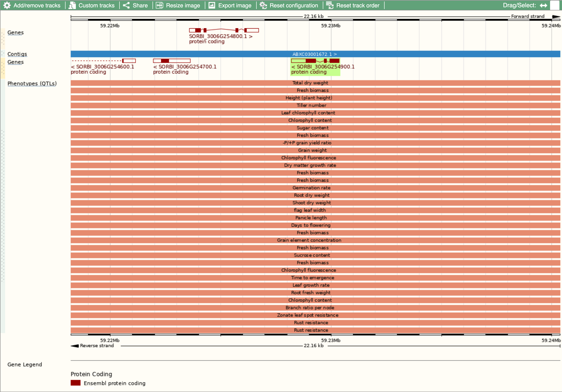562x392 pixels.
Task: Open the lower Genes track label
Action: pos(15,62)
